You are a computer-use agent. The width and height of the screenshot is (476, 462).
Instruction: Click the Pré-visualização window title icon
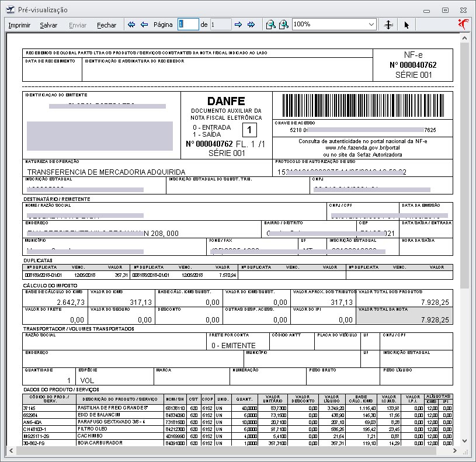(x=11, y=10)
